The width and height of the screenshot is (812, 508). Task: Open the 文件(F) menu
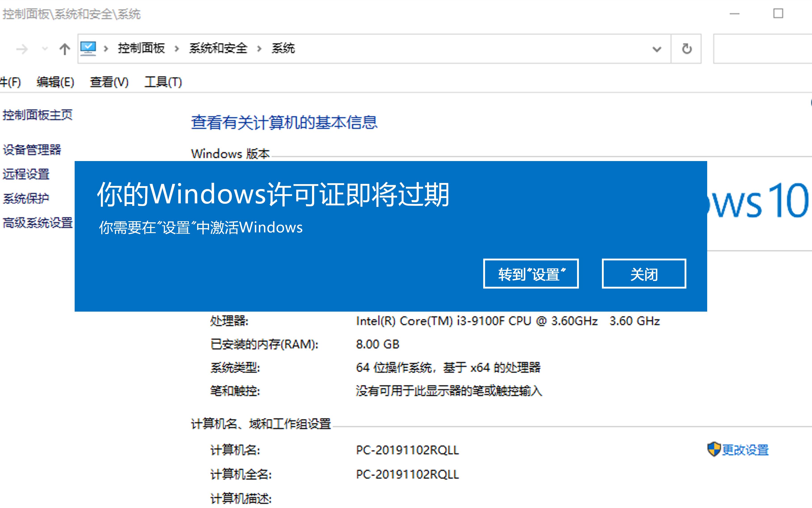click(x=10, y=82)
